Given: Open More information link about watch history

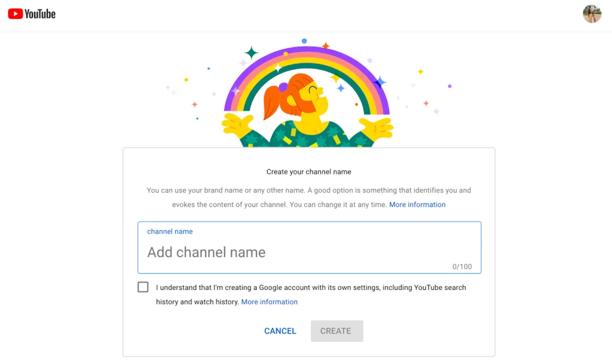Looking at the screenshot, I should click(x=270, y=302).
